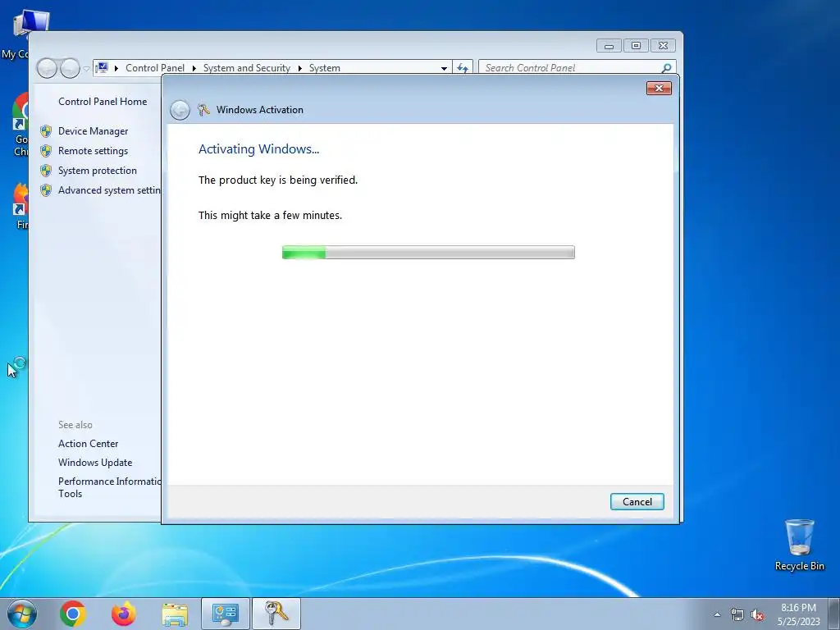The width and height of the screenshot is (840, 630).
Task: Open the address bar history dropdown
Action: pyautogui.click(x=444, y=68)
